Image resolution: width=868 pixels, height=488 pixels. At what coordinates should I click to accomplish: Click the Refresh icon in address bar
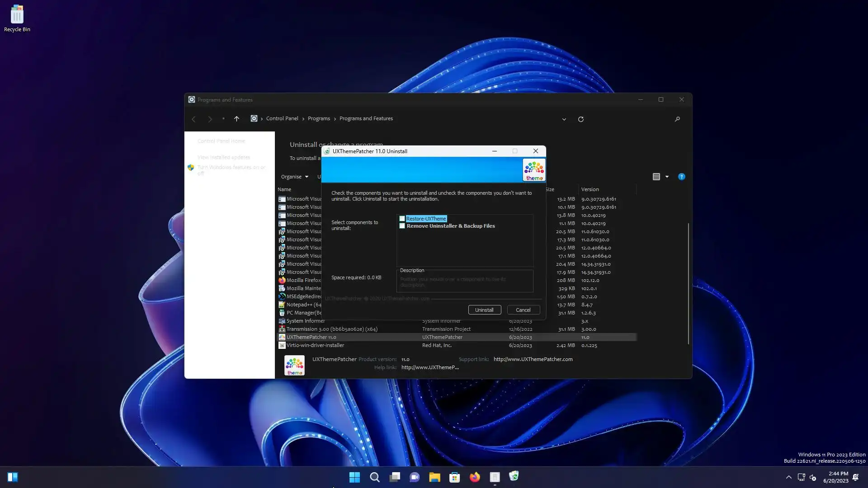(x=581, y=119)
